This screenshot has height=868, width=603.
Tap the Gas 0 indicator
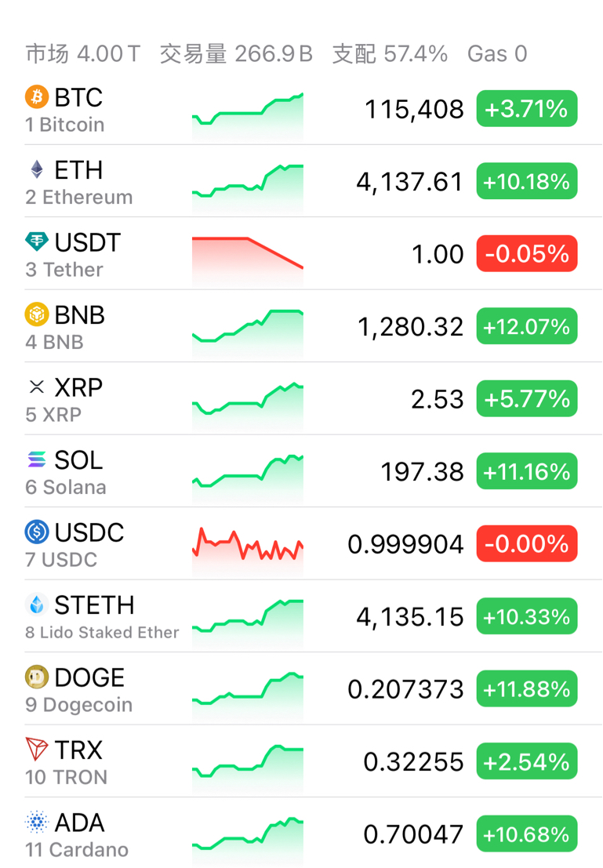click(x=497, y=54)
